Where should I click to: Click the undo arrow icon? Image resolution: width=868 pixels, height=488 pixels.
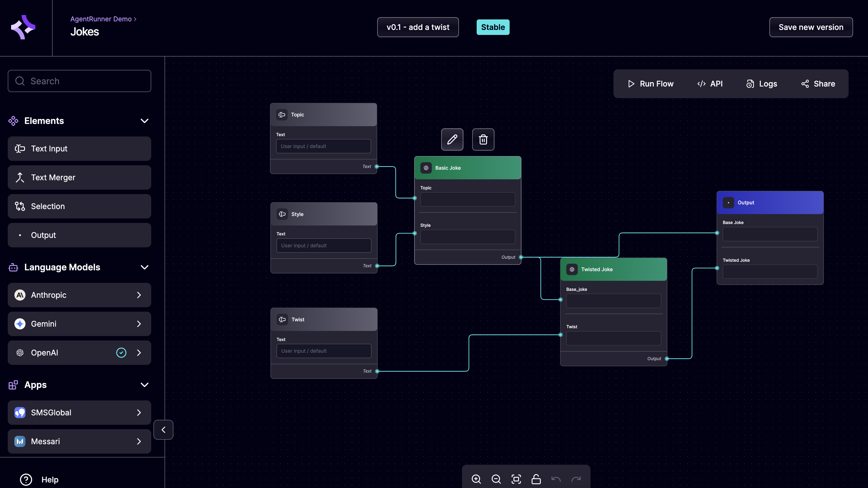(x=556, y=479)
